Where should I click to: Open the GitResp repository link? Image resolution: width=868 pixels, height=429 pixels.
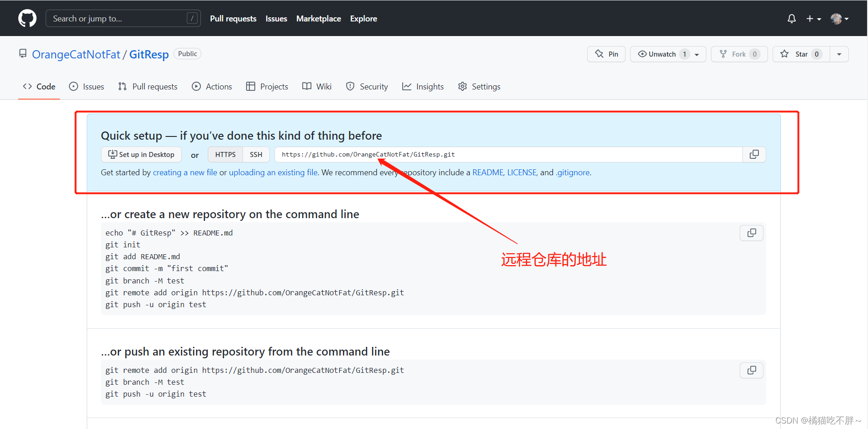[149, 54]
